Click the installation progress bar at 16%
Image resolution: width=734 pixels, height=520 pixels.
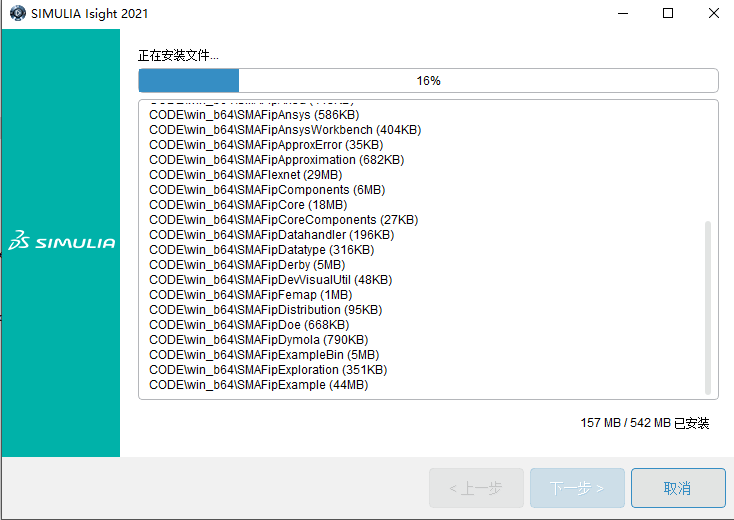[428, 81]
